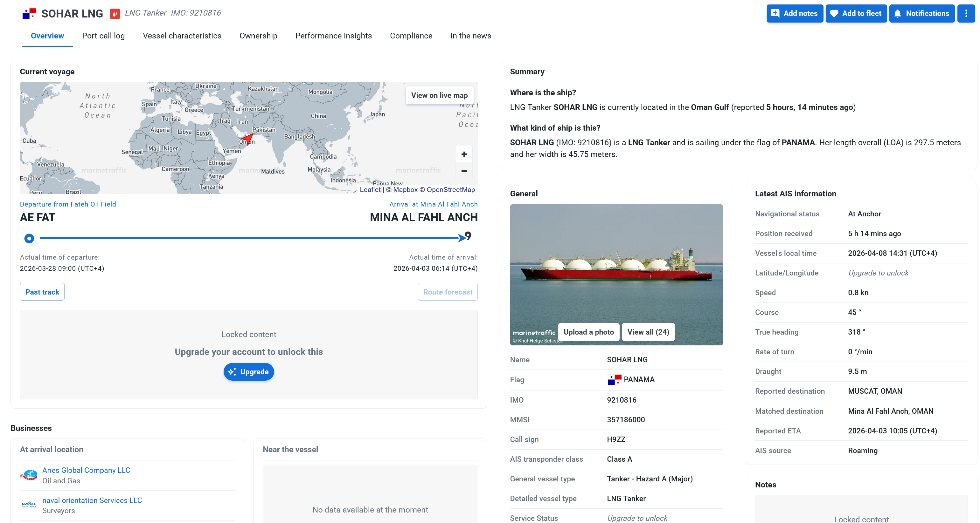
Task: Click the Panama flag icon beside vessel name
Action: [29, 14]
